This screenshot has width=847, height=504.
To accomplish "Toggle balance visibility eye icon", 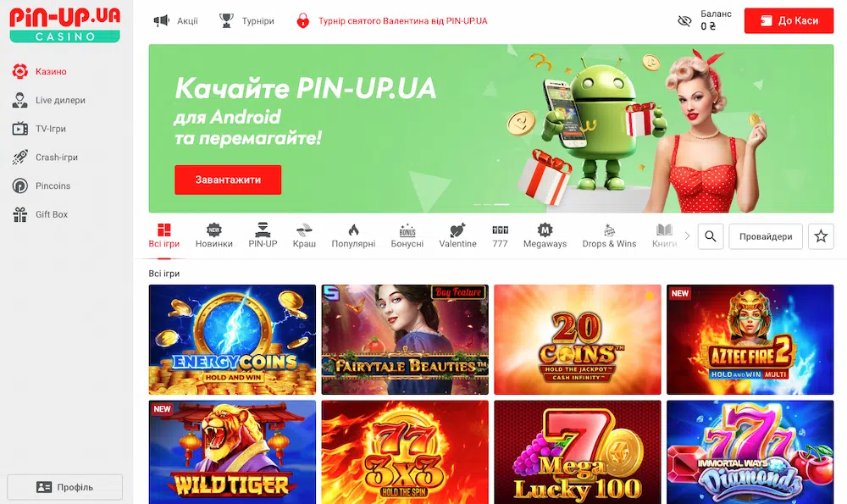I will [x=684, y=21].
